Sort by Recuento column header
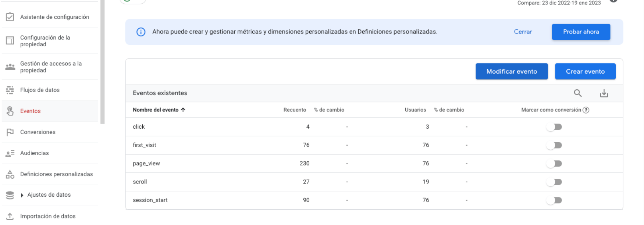 tap(295, 110)
